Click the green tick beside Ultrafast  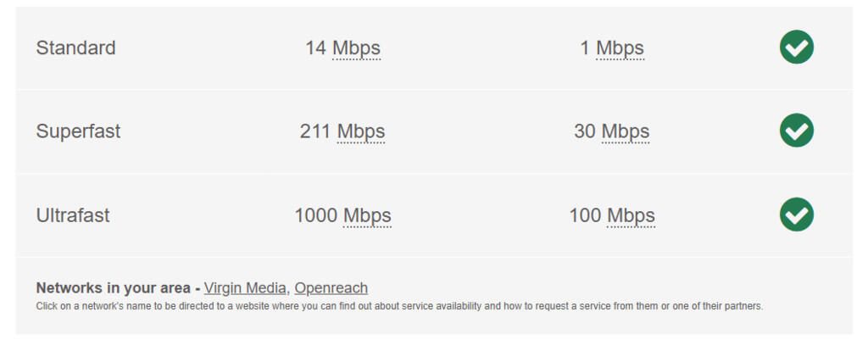point(796,215)
